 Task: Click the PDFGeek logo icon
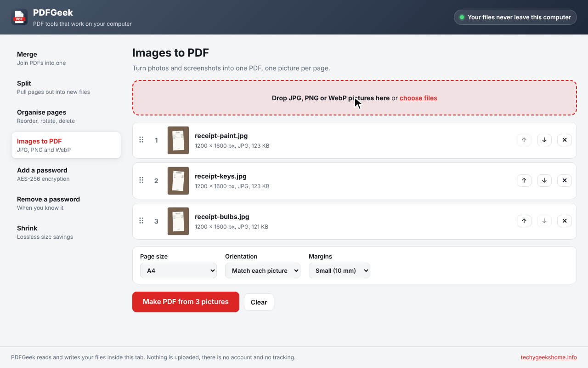pyautogui.click(x=19, y=17)
